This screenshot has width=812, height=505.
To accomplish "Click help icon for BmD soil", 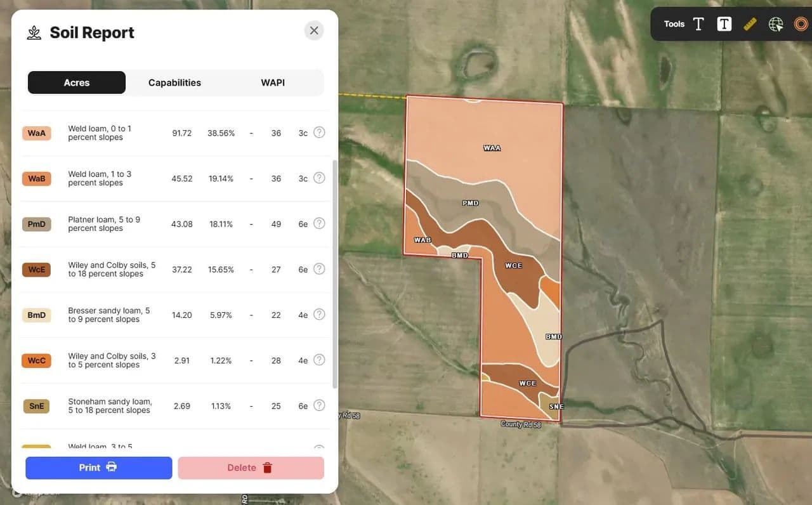I will pos(319,315).
